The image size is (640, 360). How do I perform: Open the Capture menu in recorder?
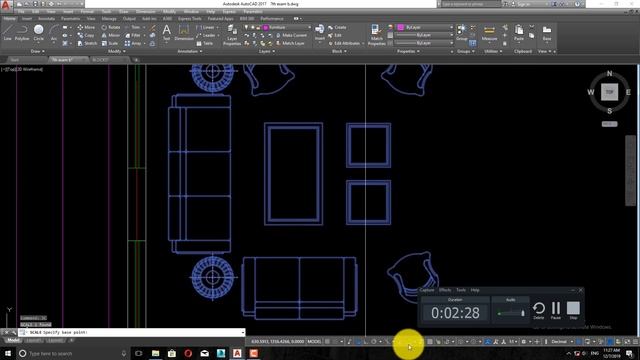coord(427,290)
